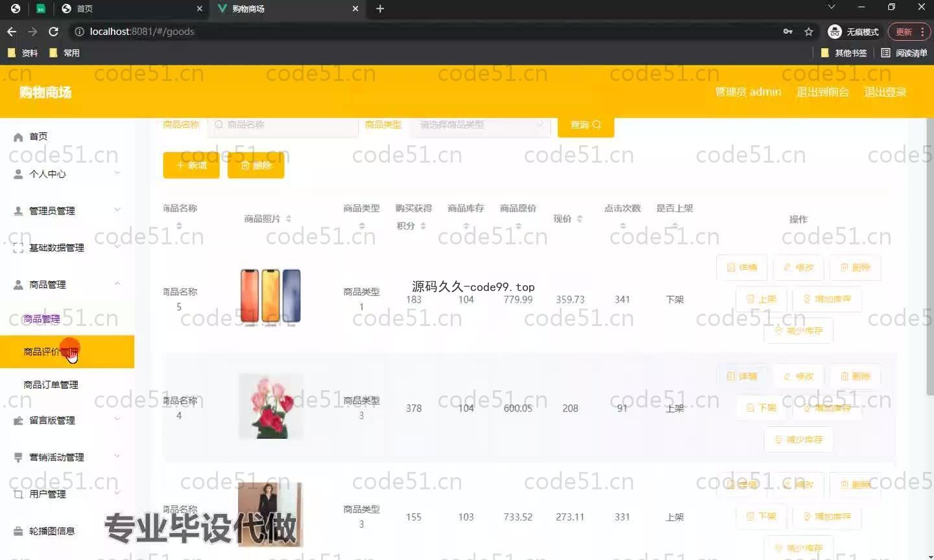Expand 基础数据管理 sidebar menu
This screenshot has width=934, height=560.
[x=67, y=248]
